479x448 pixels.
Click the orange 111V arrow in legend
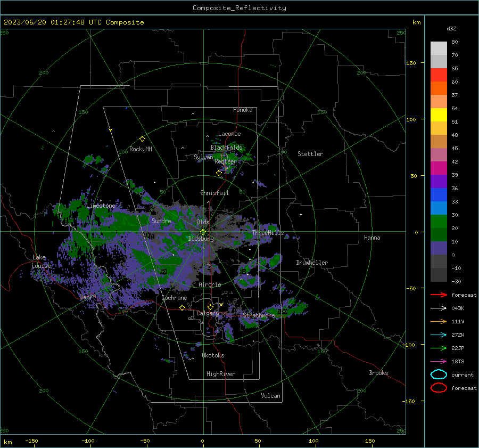point(439,321)
